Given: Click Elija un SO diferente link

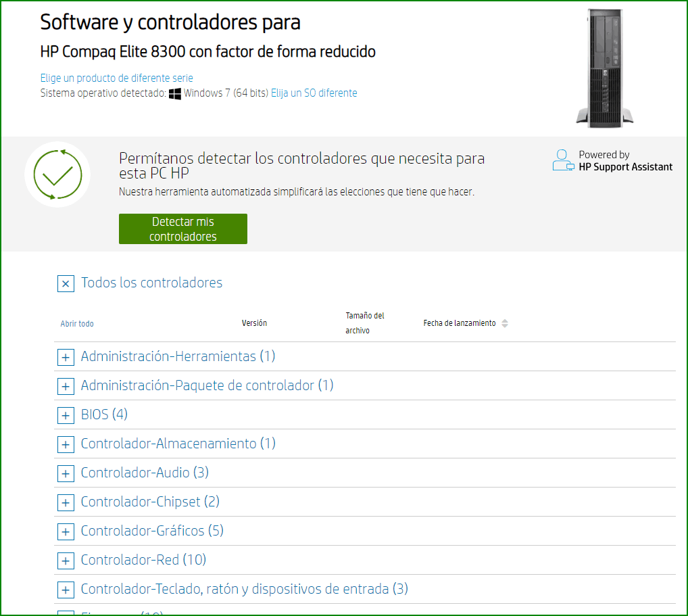Looking at the screenshot, I should coord(314,93).
